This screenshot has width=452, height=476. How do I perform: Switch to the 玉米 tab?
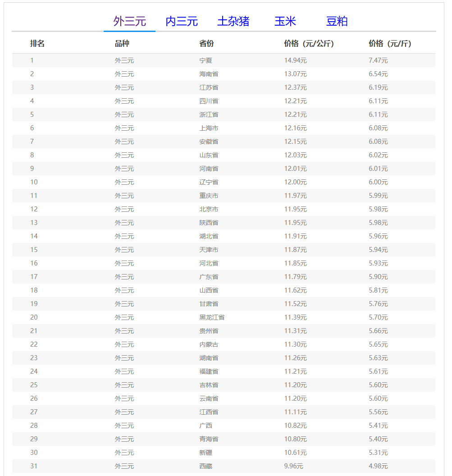point(285,21)
